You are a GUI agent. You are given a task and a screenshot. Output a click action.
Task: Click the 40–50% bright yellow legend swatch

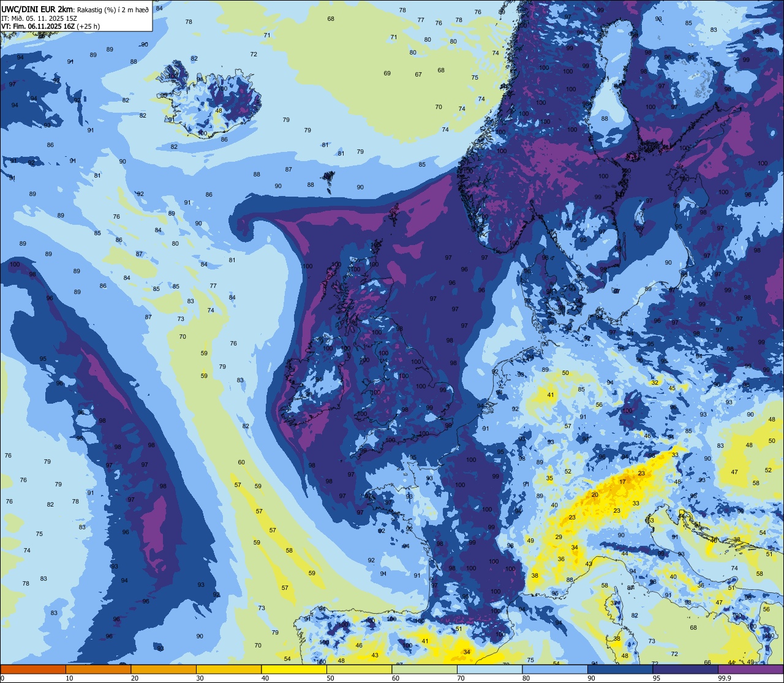[x=294, y=669]
